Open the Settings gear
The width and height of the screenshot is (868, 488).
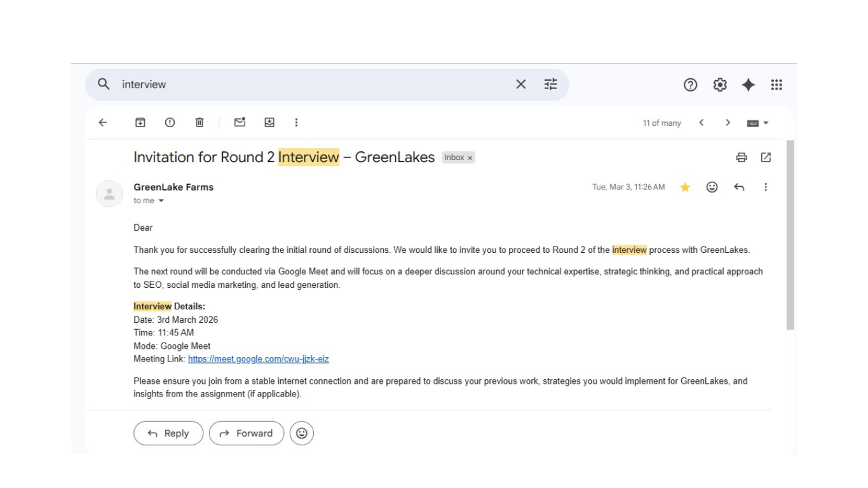click(719, 85)
